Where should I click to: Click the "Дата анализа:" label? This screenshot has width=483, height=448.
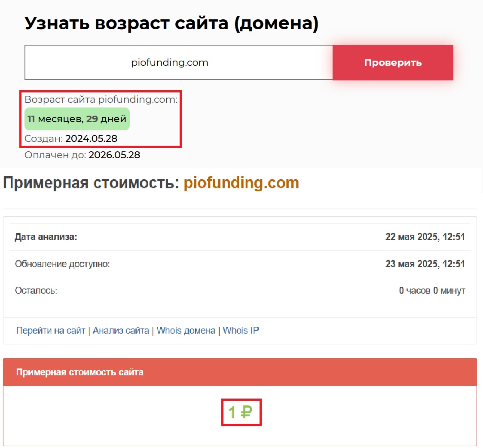pos(46,237)
